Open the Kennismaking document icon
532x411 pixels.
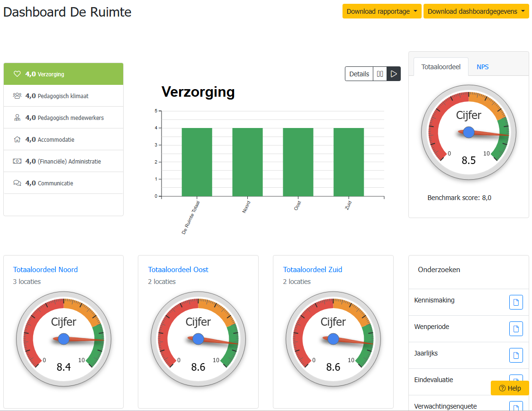[516, 302]
